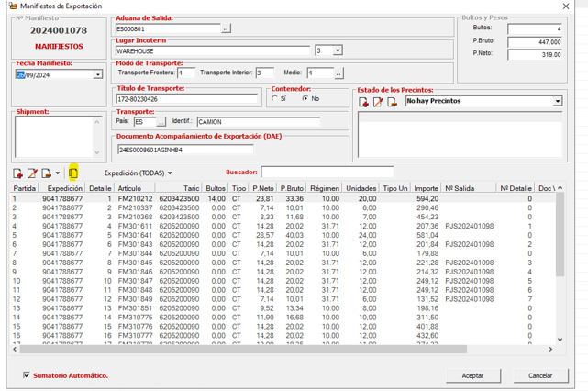Click the delete partida icon
This screenshot has height=391, width=588.
pos(46,173)
